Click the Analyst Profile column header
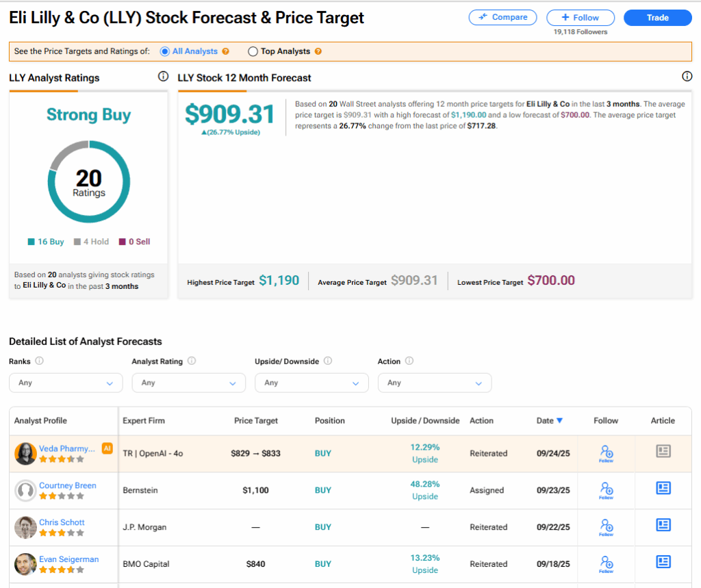701x588 pixels. (40, 420)
